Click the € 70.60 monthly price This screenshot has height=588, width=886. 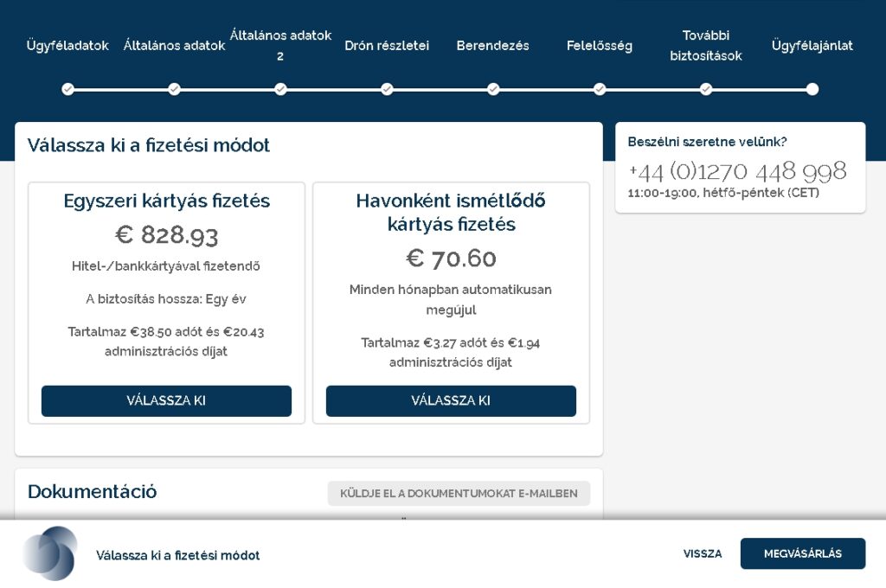pos(451,259)
